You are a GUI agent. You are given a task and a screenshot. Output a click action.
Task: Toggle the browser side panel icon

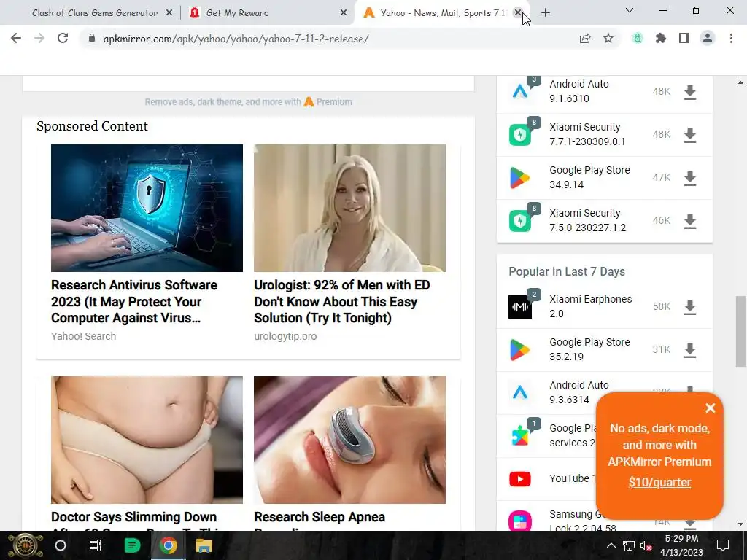[684, 39]
